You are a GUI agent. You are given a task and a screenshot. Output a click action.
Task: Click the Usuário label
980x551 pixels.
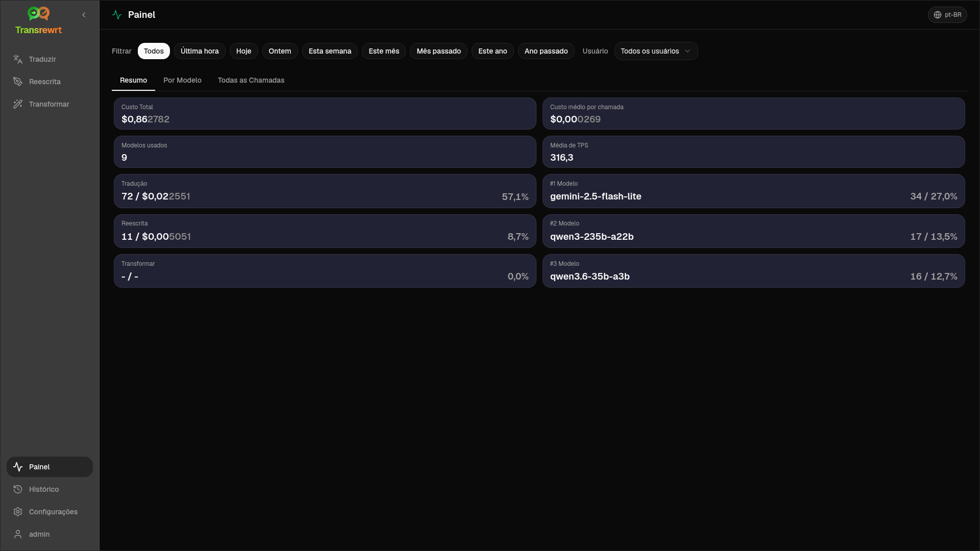595,51
